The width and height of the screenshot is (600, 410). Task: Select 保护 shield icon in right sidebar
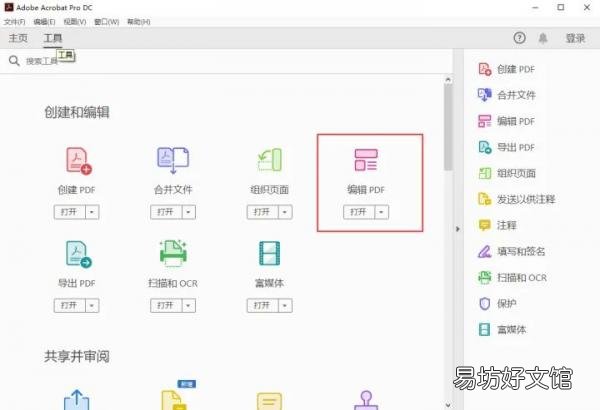[x=485, y=304]
